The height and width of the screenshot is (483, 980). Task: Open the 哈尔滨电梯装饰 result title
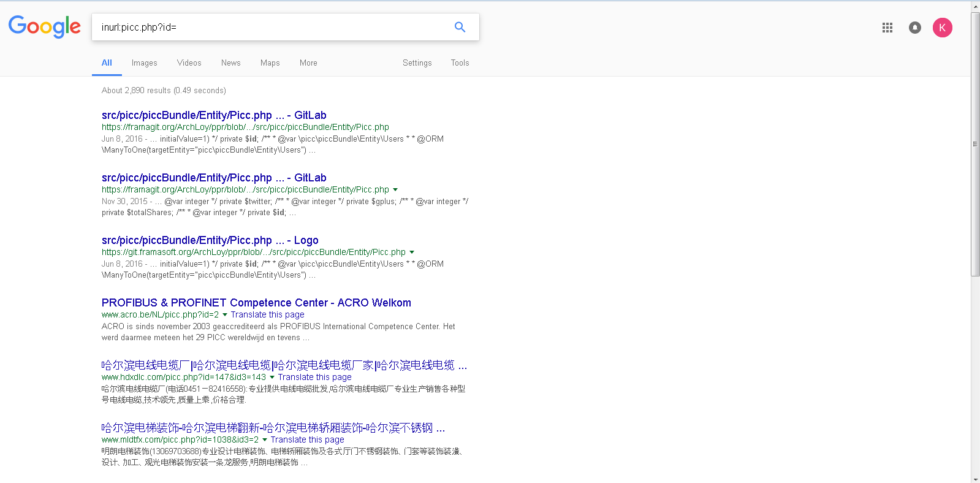[273, 428]
